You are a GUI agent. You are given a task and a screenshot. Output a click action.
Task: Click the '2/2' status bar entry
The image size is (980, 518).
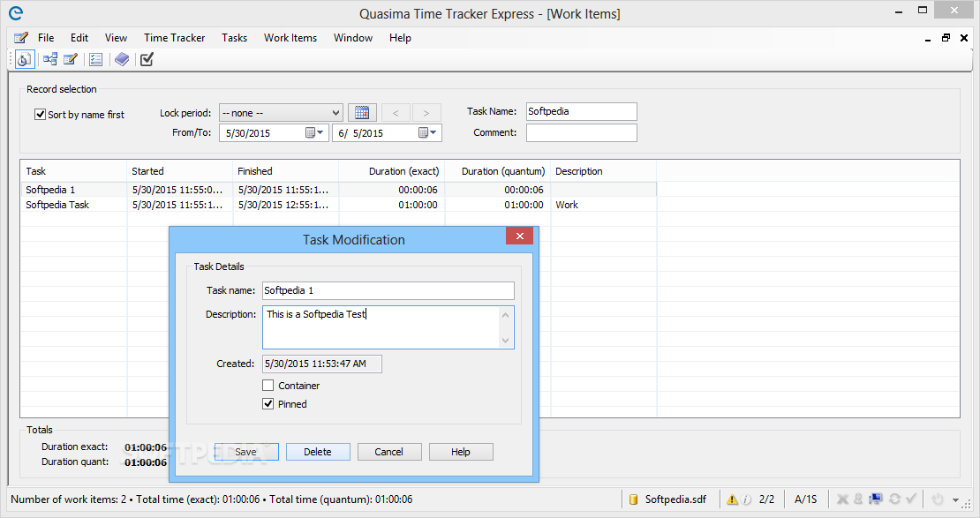click(767, 499)
